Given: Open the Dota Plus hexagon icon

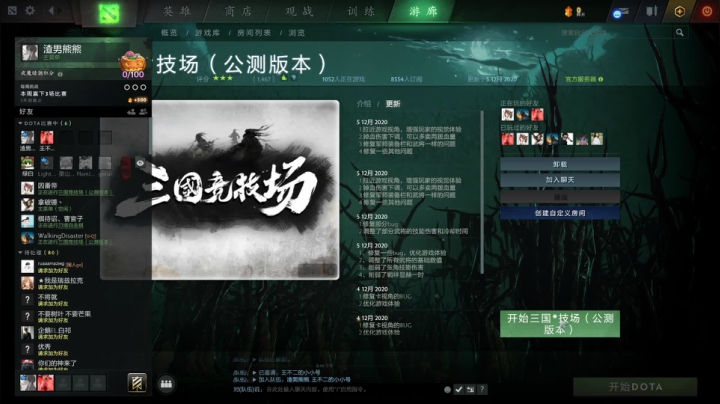Looking at the screenshot, I should [680, 11].
